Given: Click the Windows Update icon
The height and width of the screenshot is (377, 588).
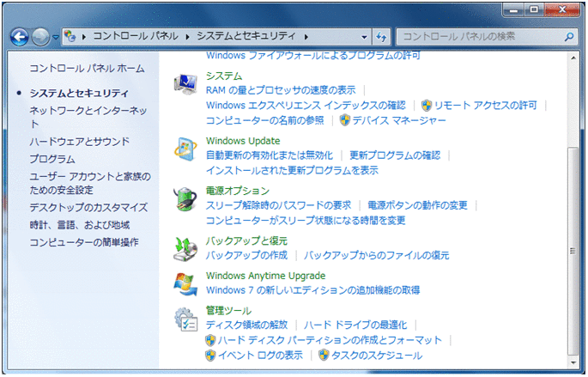Looking at the screenshot, I should click(185, 149).
